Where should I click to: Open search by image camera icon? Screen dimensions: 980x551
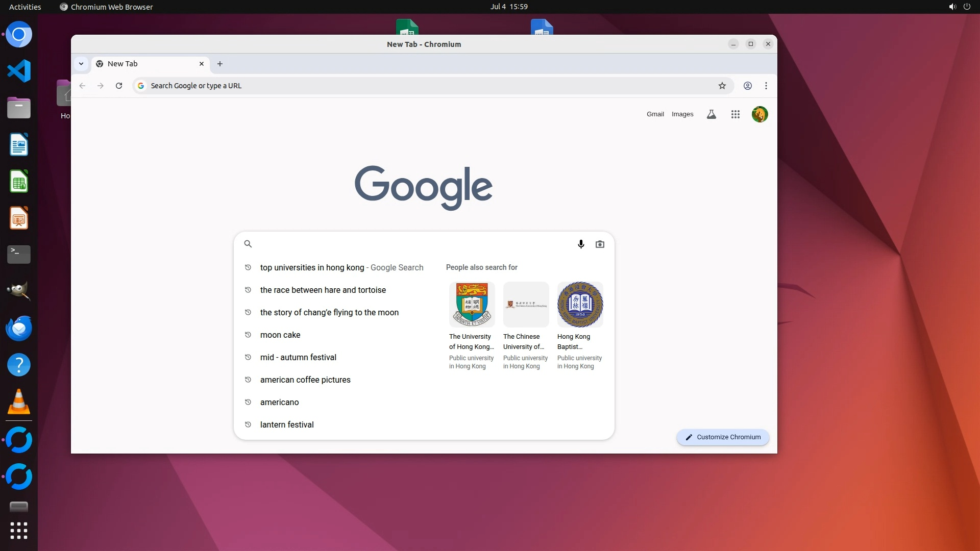pyautogui.click(x=600, y=244)
